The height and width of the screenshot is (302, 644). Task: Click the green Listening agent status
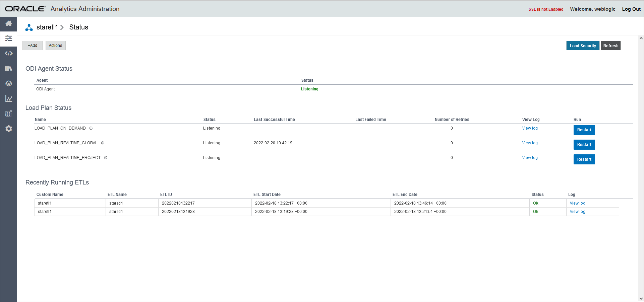[x=309, y=89]
